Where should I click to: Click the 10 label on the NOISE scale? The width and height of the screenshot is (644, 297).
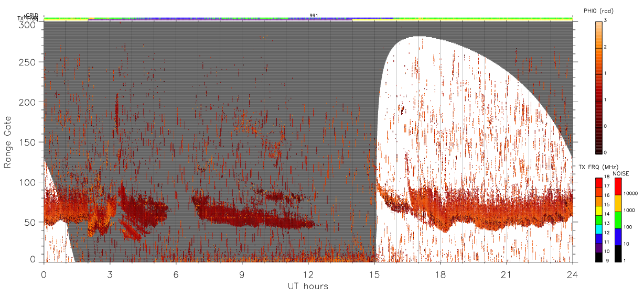click(626, 244)
